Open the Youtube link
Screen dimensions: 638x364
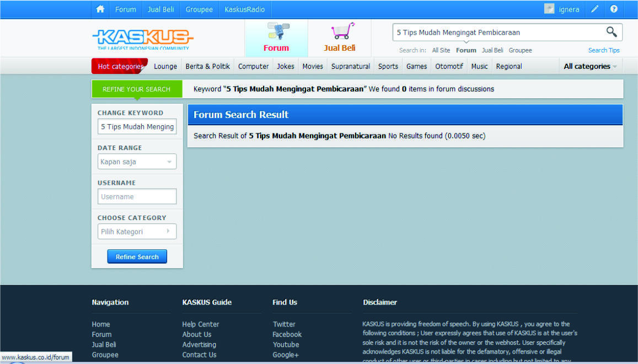point(286,345)
